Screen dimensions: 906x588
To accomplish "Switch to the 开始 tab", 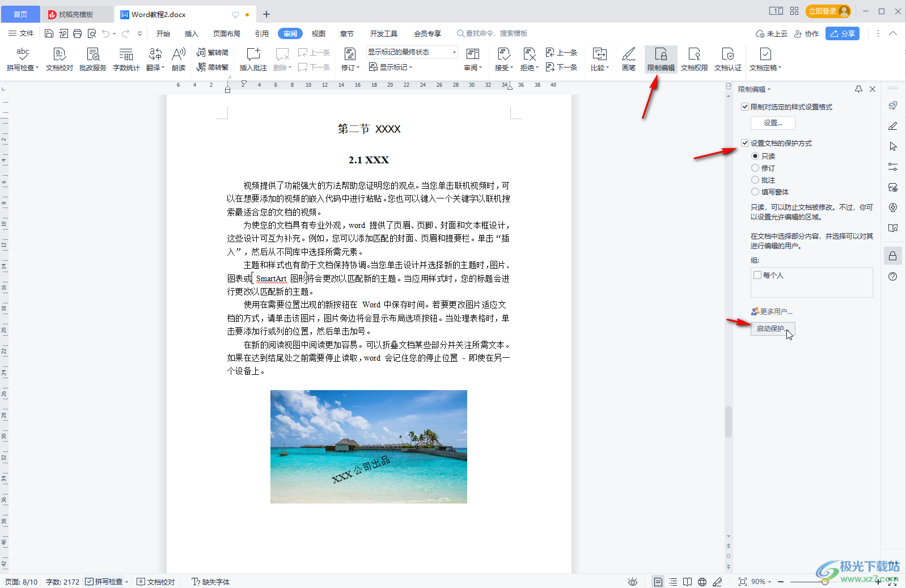I will 163,33.
